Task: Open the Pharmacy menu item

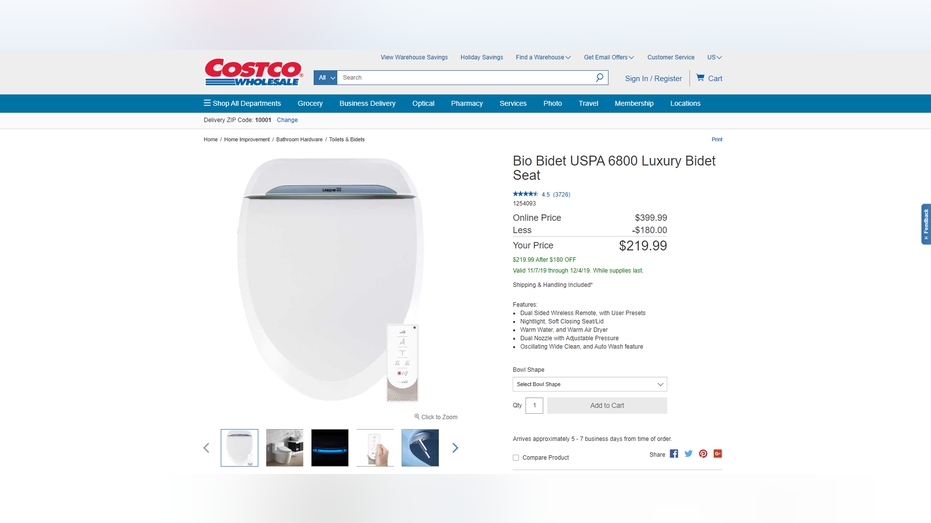Action: click(x=467, y=103)
